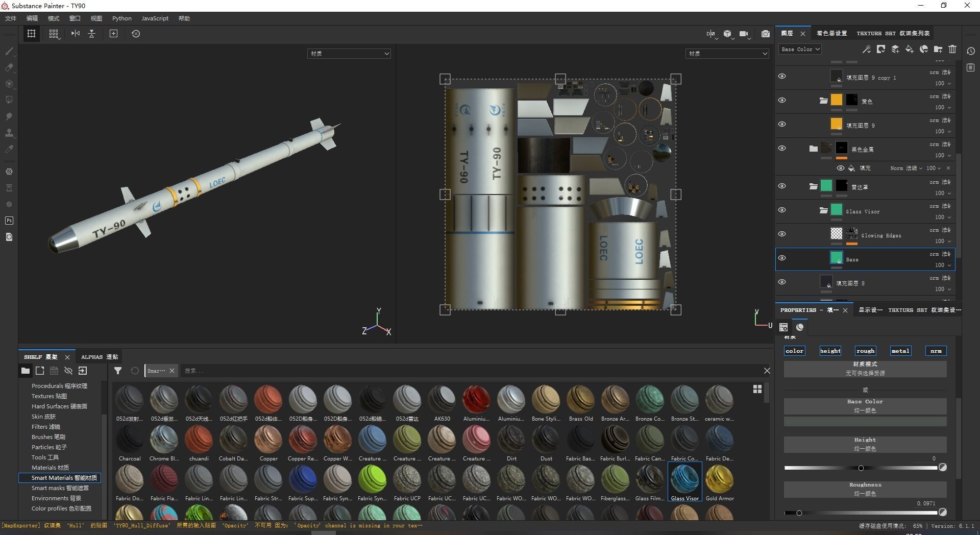Switch to the ALPHAS 透贴 tab
The height and width of the screenshot is (535, 980).
100,357
